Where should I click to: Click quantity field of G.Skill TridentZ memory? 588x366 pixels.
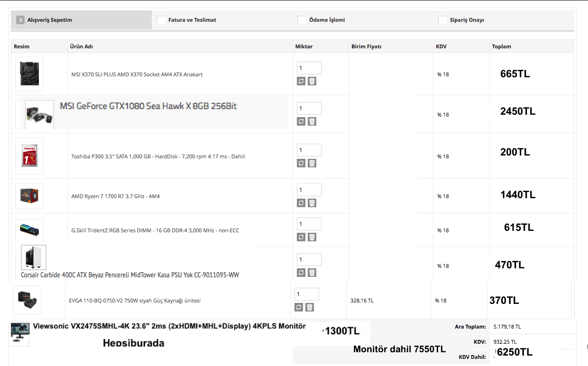click(x=309, y=224)
